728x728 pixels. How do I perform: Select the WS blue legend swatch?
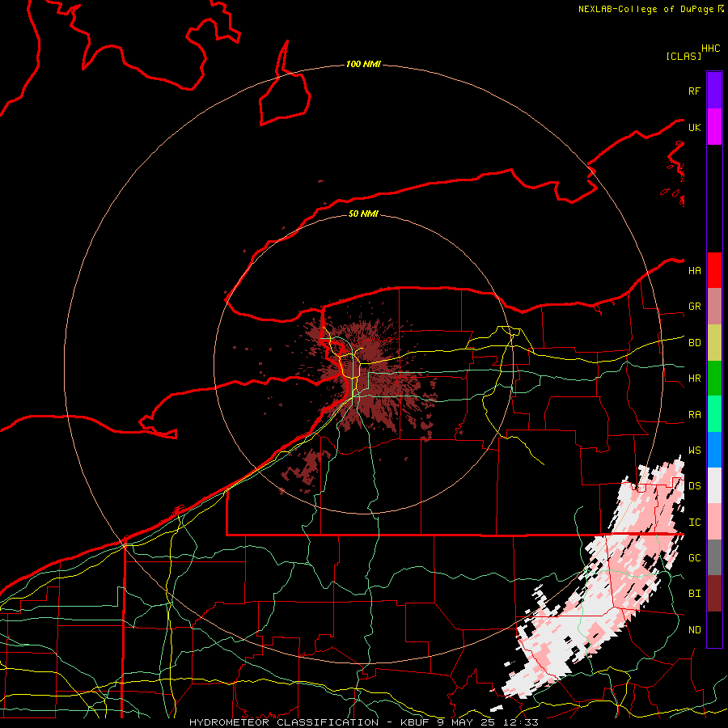tap(714, 450)
